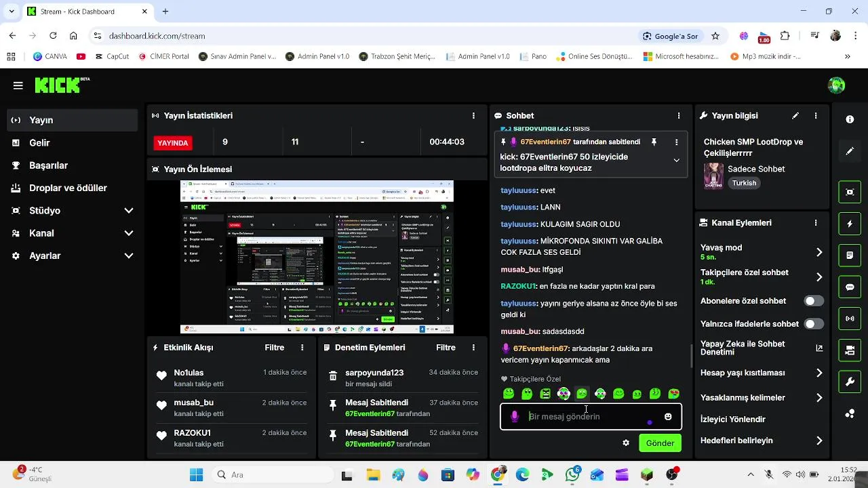Toggle Yalnızca ifadelerle sohbet switch

pos(814,324)
